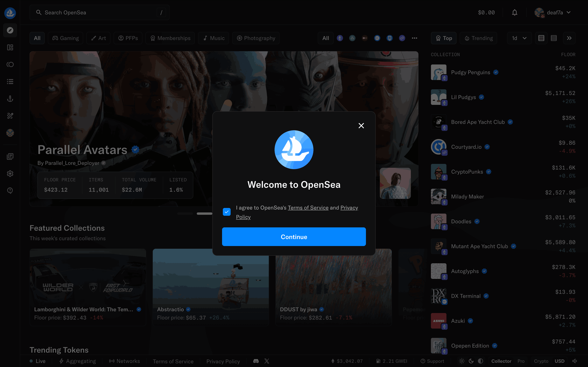
Task: Filter by Ethereum chain icon
Action: tap(340, 38)
